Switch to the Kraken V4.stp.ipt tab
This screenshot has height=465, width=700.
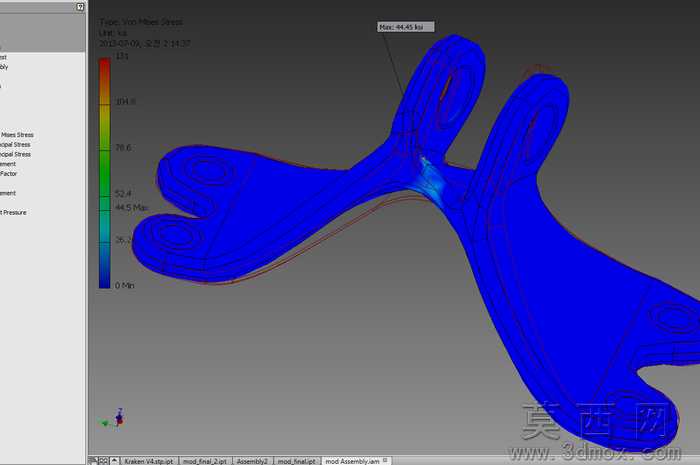click(149, 461)
